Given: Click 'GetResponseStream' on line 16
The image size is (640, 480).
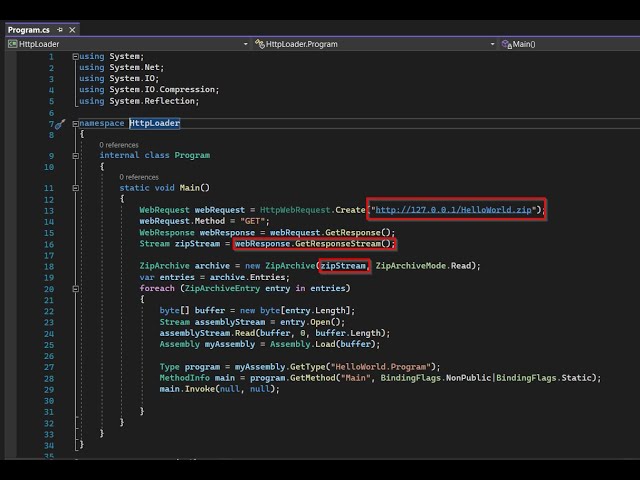Looking at the screenshot, I should (338, 244).
